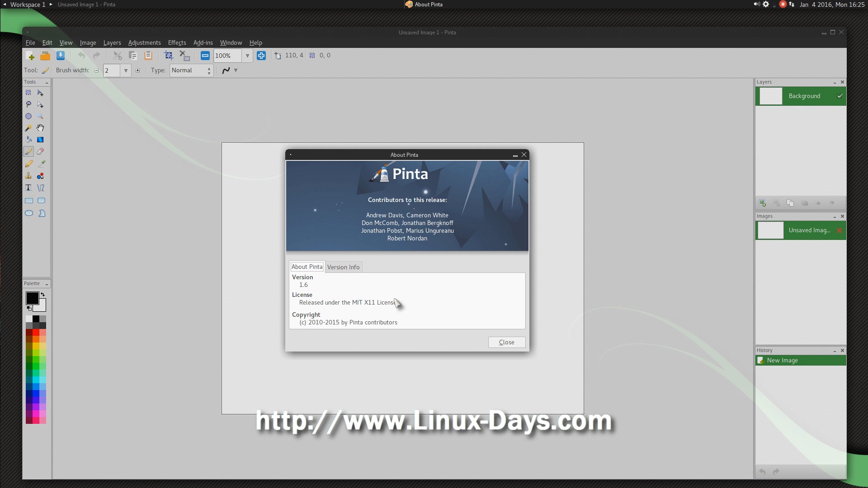Image resolution: width=868 pixels, height=488 pixels.
Task: Open the antialiasing curve dropdown arrow
Action: tap(236, 70)
